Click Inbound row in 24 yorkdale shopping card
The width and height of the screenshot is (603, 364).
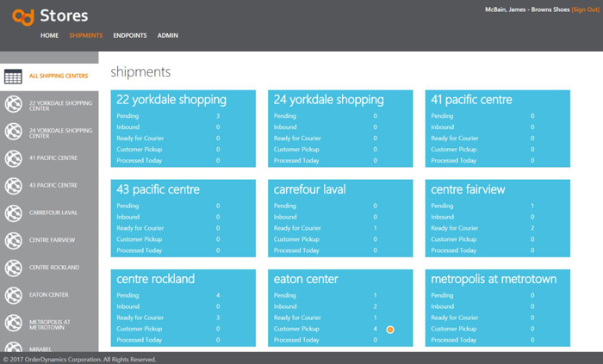tap(326, 127)
